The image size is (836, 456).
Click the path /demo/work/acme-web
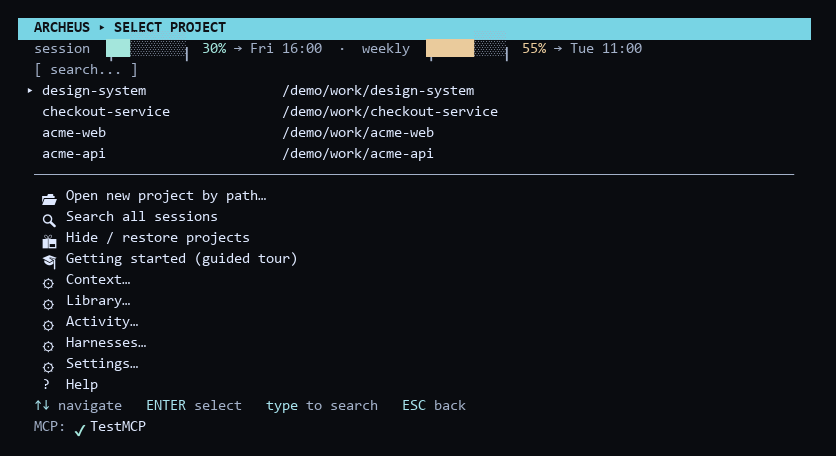pos(358,132)
